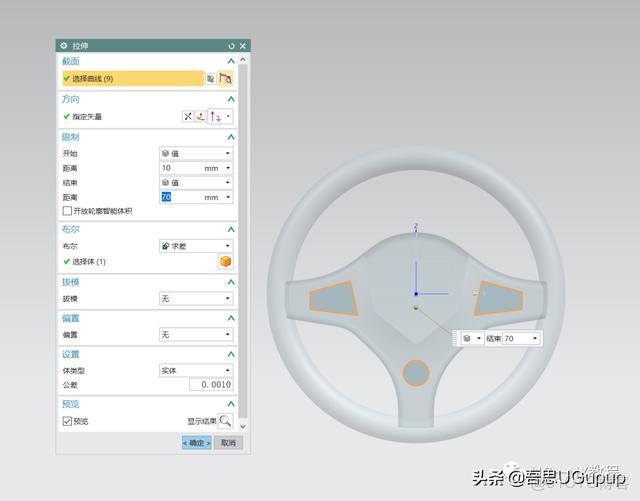Select the left orange trapezoid profile
The image size is (640, 501).
tap(333, 299)
